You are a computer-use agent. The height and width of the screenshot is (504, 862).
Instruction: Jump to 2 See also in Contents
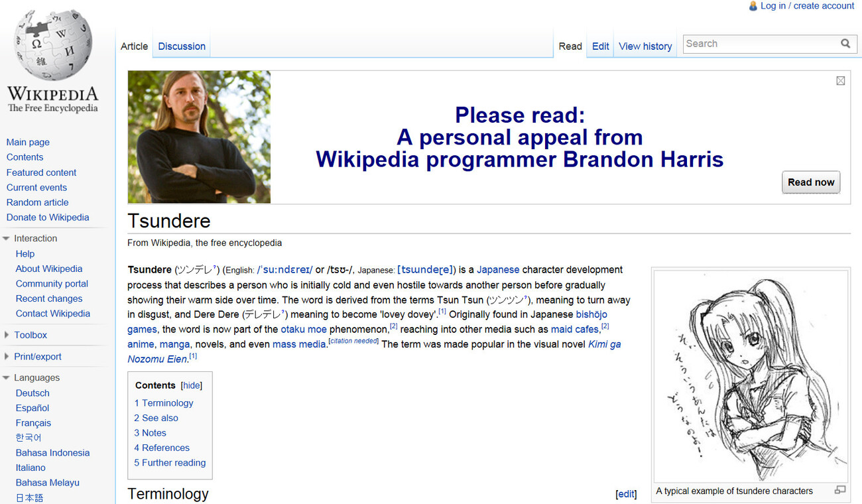click(x=156, y=418)
